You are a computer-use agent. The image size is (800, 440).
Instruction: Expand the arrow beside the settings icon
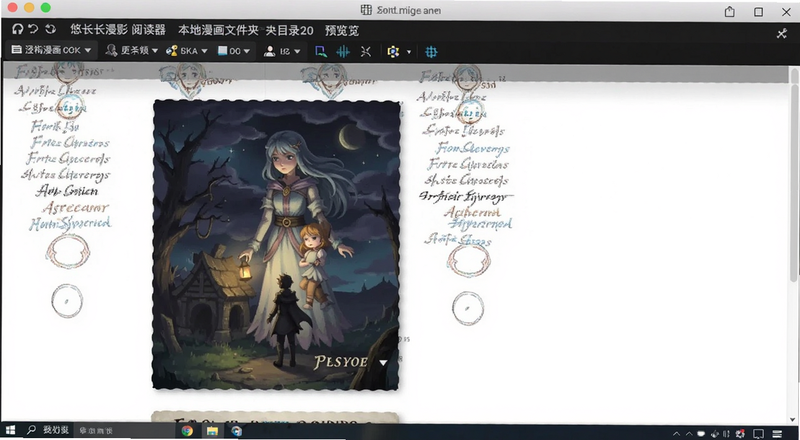click(409, 52)
